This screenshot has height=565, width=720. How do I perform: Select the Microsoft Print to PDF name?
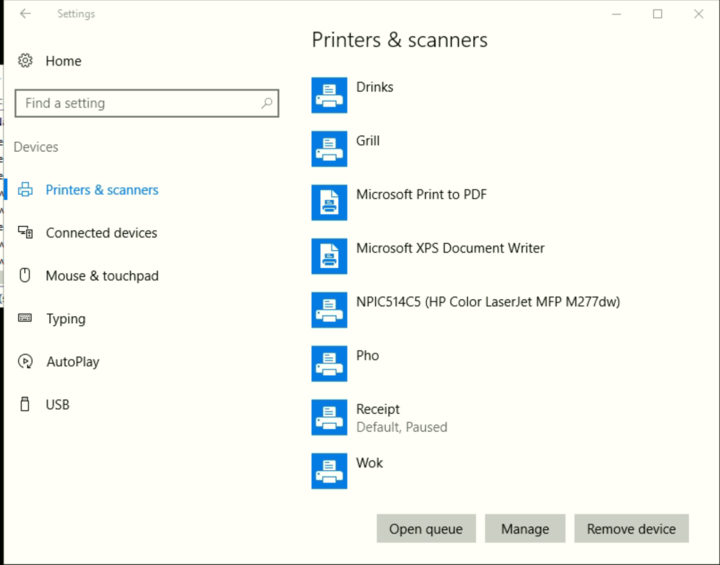click(422, 195)
